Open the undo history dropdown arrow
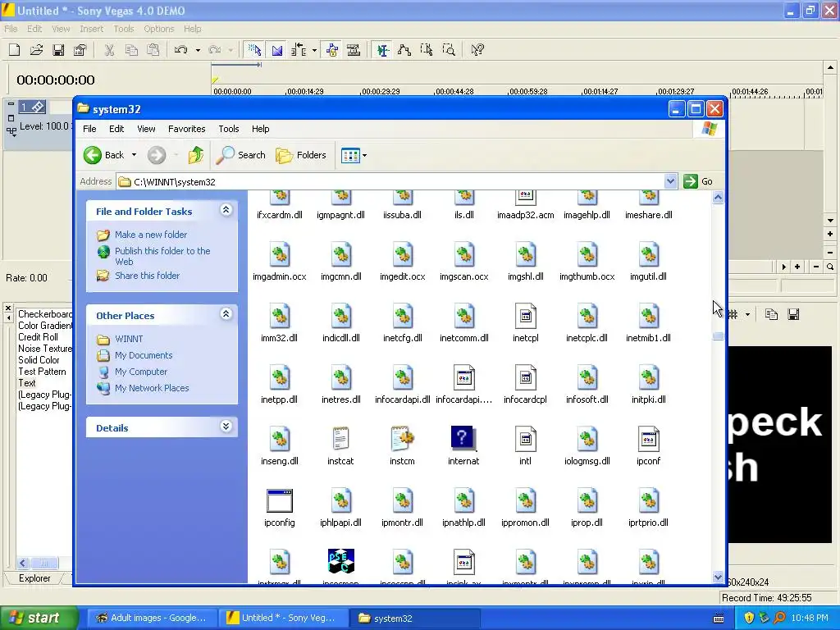Image resolution: width=840 pixels, height=630 pixels. [x=198, y=50]
